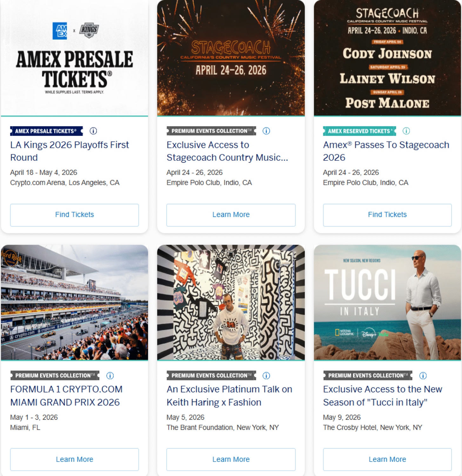Find Tickets for Amex Passes To Stagecoach
The height and width of the screenshot is (476, 462).
click(387, 215)
